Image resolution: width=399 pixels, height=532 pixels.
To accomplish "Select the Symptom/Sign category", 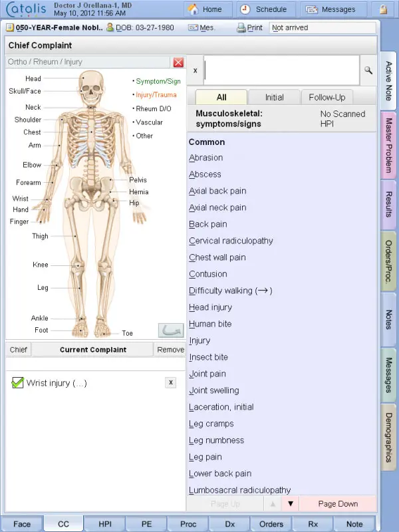I will click(x=158, y=81).
